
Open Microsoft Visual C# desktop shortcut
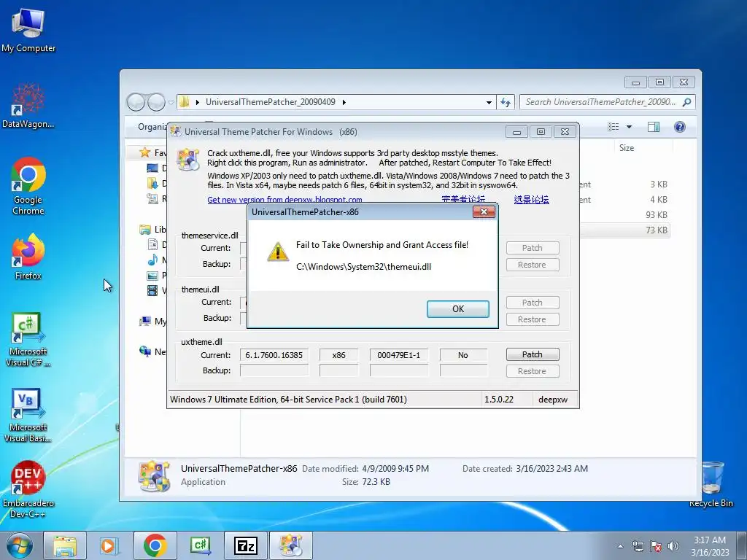tap(28, 340)
